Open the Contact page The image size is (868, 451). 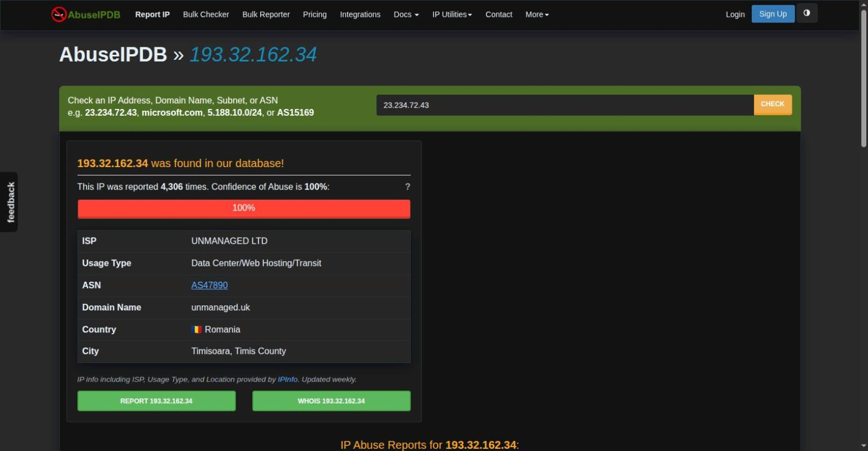click(x=499, y=15)
